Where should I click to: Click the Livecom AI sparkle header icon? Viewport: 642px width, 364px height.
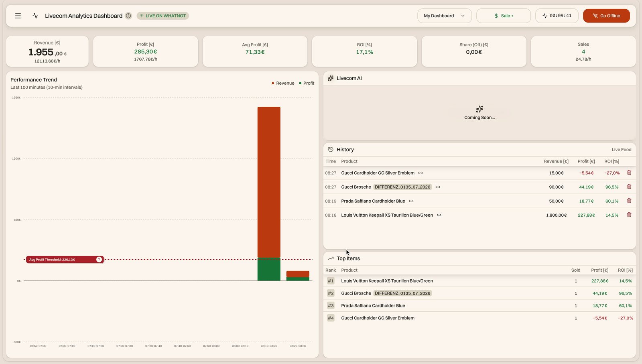[331, 78]
